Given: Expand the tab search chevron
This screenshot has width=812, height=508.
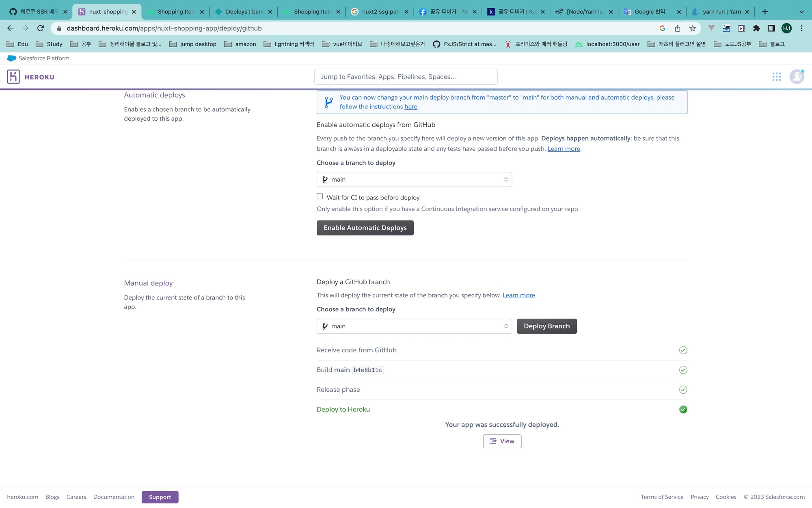Looking at the screenshot, I should coord(801,12).
